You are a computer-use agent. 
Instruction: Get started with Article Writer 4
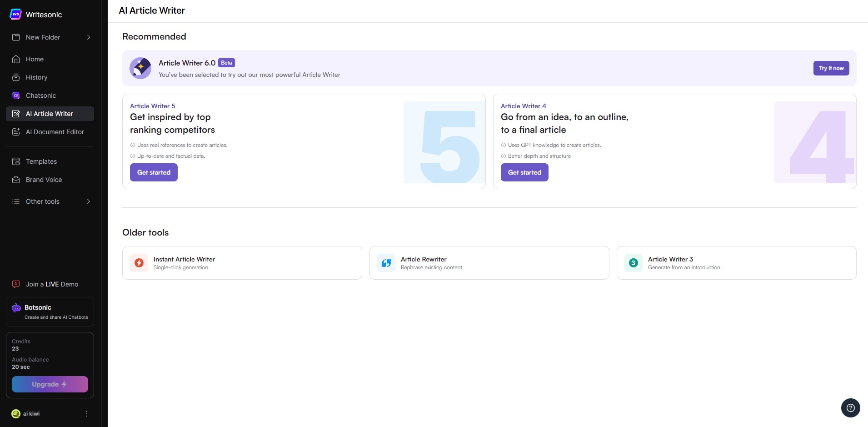524,172
